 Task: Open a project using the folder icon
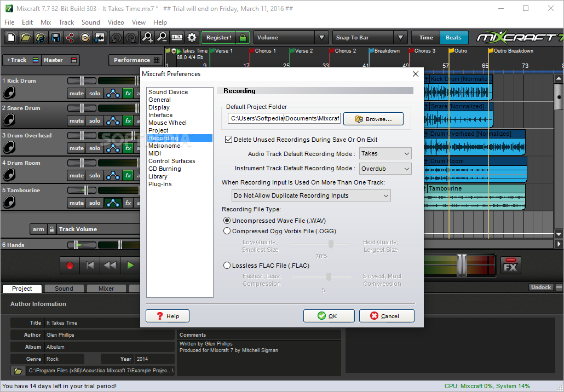[26, 37]
